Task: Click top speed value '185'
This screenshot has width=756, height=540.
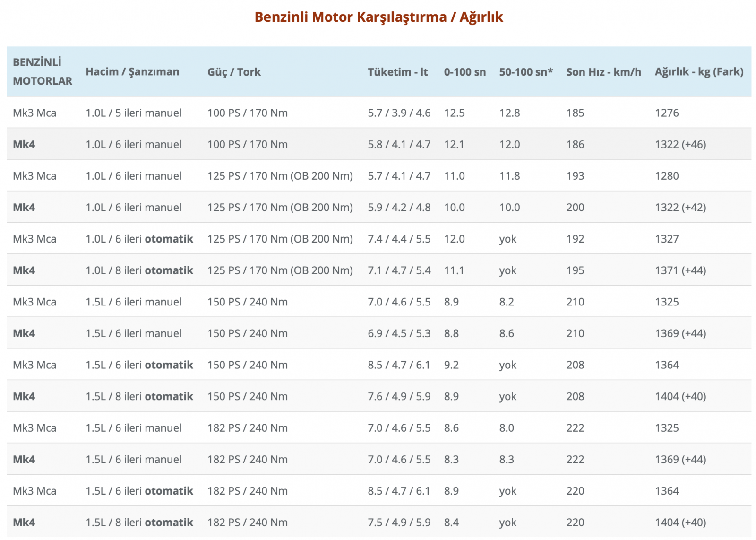Action: click(x=575, y=113)
